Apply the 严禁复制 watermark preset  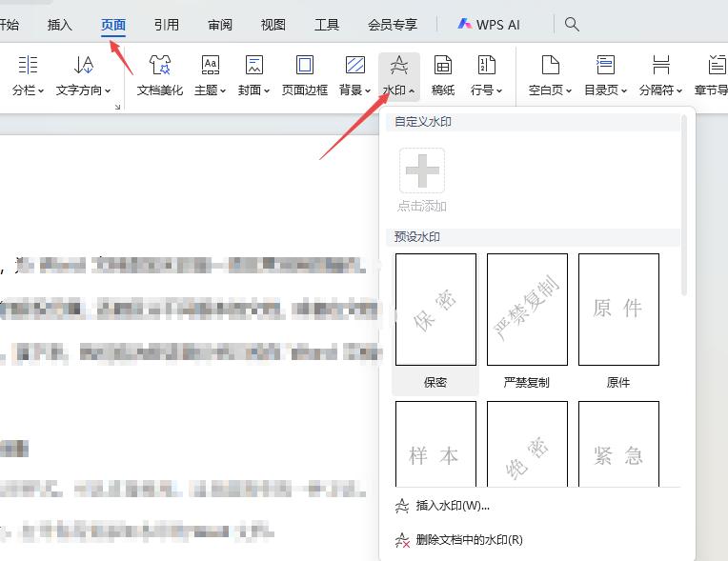click(x=527, y=310)
